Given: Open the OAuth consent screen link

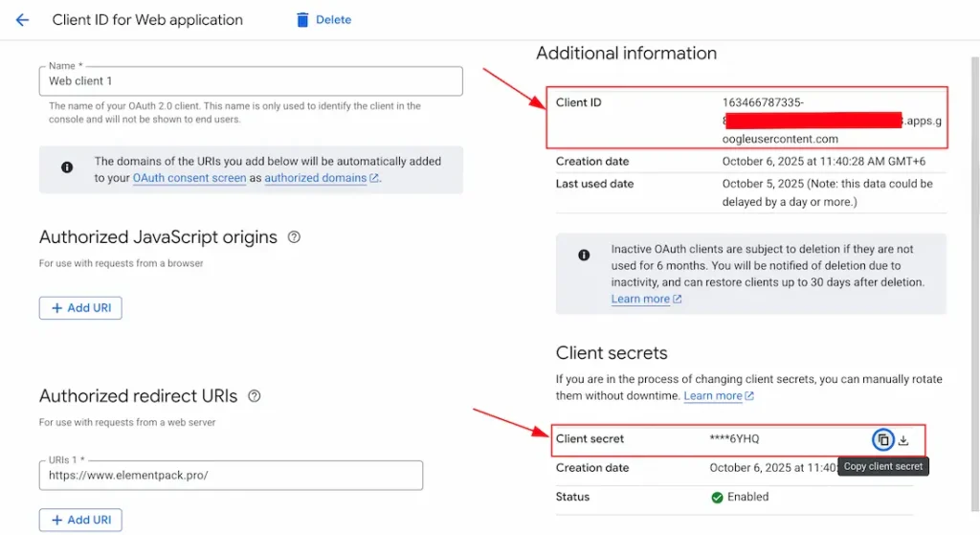Looking at the screenshot, I should (x=189, y=178).
